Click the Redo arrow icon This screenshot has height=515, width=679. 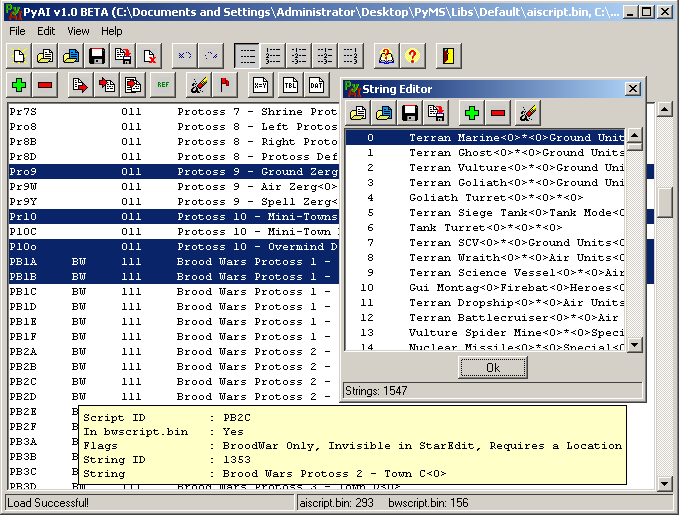211,56
